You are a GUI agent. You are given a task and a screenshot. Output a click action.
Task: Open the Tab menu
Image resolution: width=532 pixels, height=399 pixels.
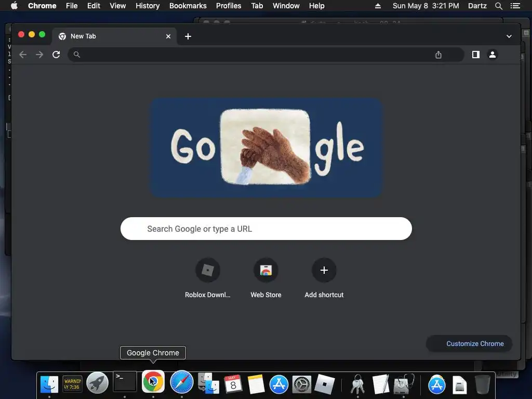257,6
